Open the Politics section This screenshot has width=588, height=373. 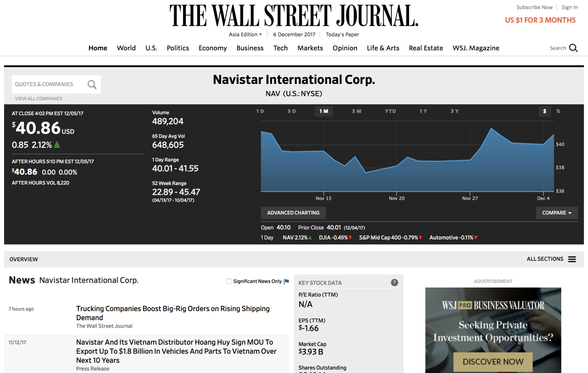[x=178, y=48]
